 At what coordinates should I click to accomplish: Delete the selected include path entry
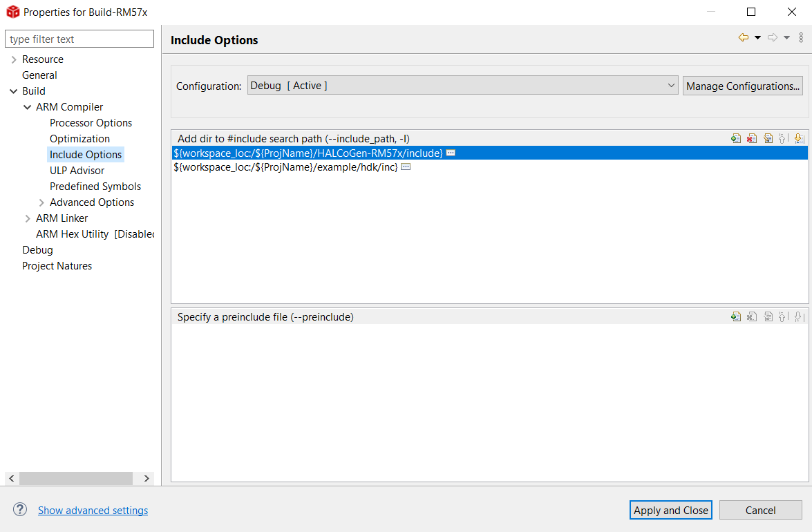coord(752,138)
